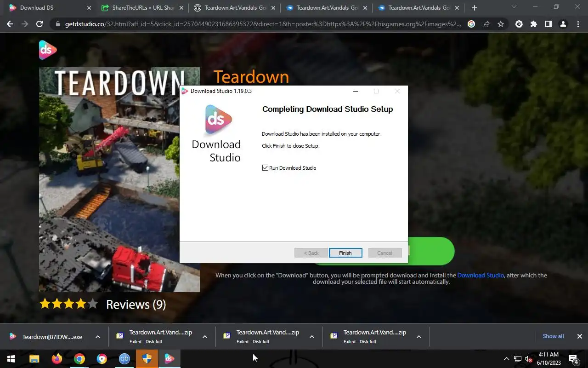Open the extensions puzzle icon
The width and height of the screenshot is (588, 368).
[x=533, y=24]
